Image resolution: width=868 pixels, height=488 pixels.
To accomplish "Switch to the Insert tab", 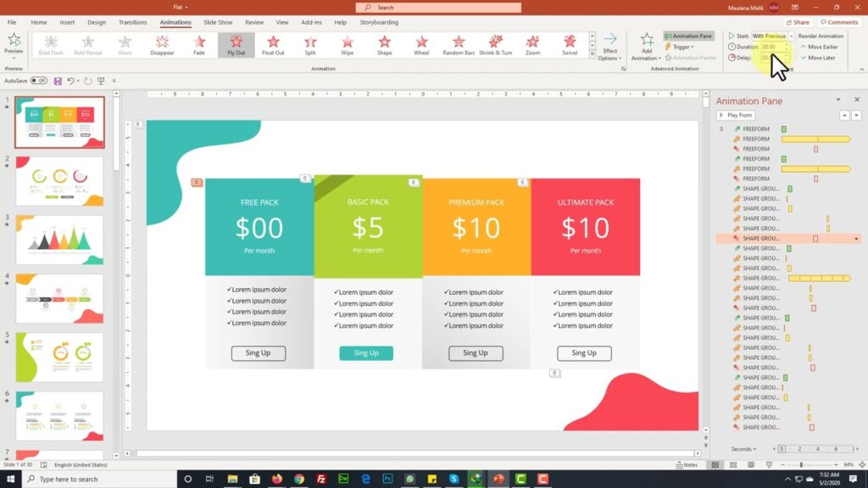I will pos(67,22).
